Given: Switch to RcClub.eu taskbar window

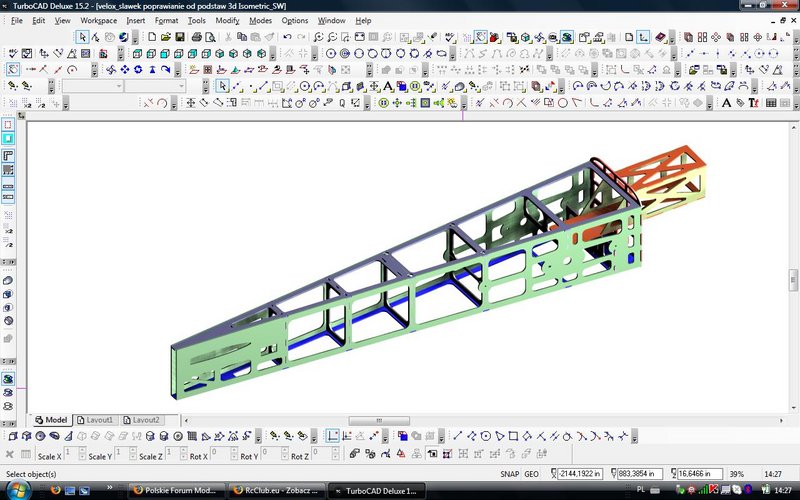Looking at the screenshot, I should (277, 490).
